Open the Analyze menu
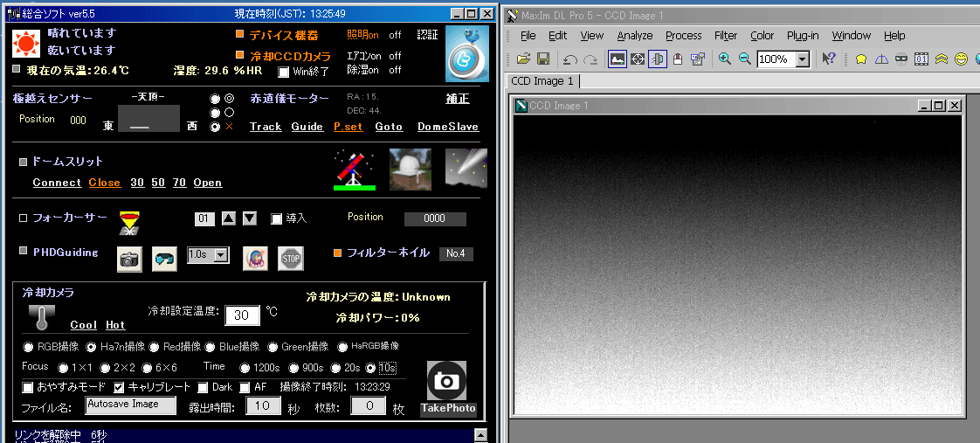 635,36
